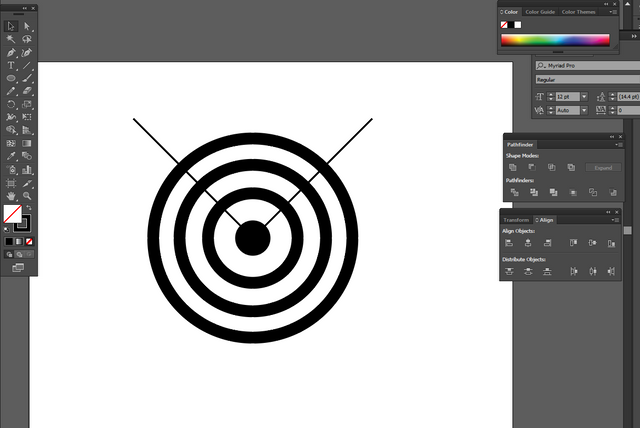Image resolution: width=640 pixels, height=428 pixels.
Task: Select the Slice tool
Action: tap(27, 183)
